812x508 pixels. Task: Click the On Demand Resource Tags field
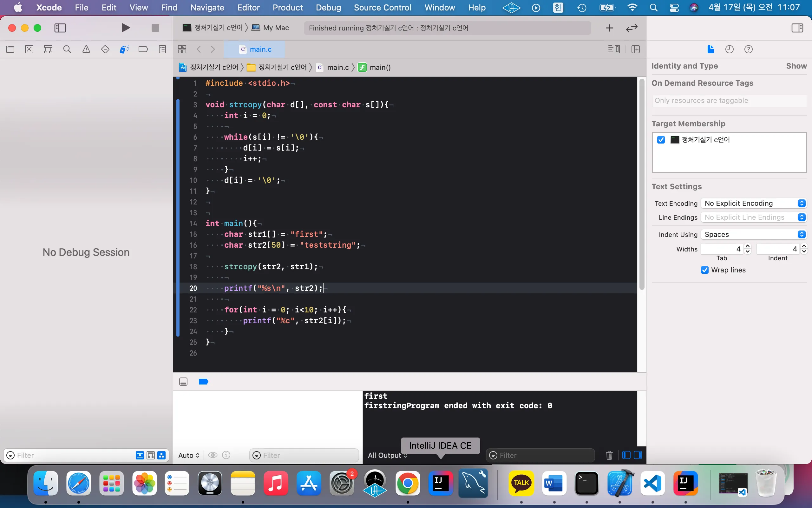click(x=730, y=100)
